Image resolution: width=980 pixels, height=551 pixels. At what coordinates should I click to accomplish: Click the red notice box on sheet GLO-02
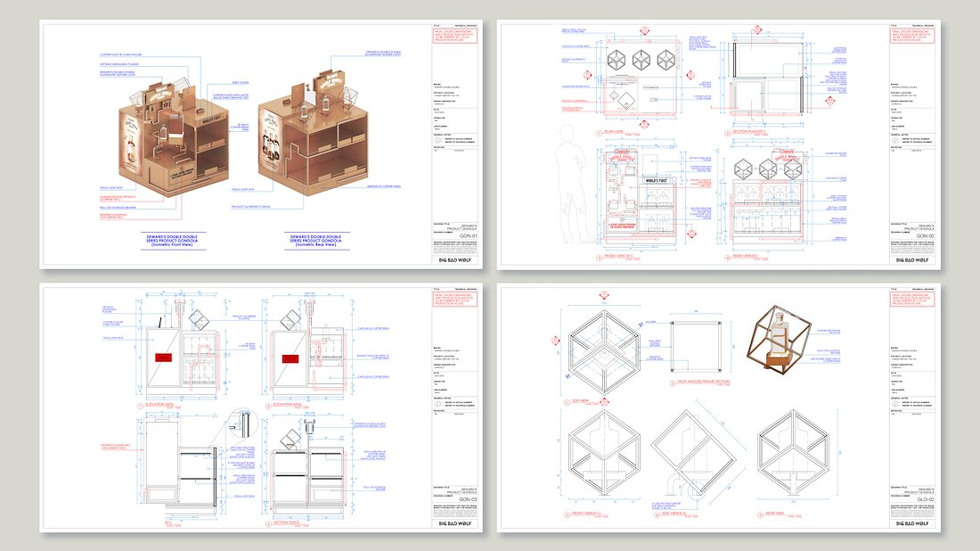pos(912,299)
